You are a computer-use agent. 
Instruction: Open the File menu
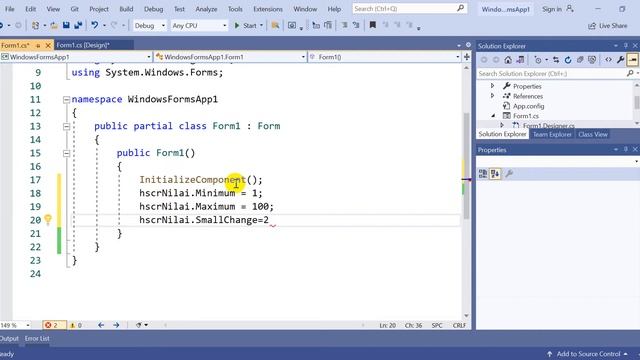coord(9,9)
